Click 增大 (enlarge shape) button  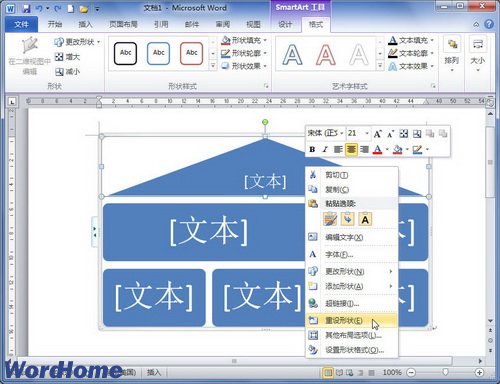click(68, 57)
